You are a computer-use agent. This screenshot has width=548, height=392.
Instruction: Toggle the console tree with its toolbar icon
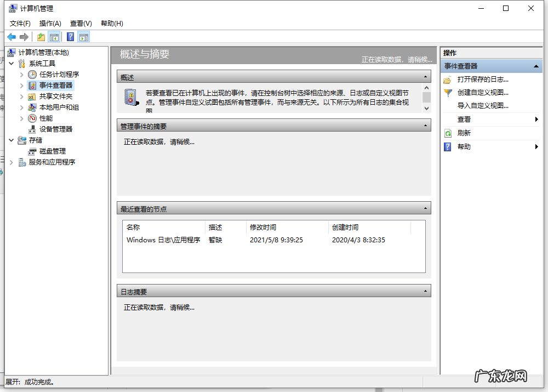click(x=54, y=36)
